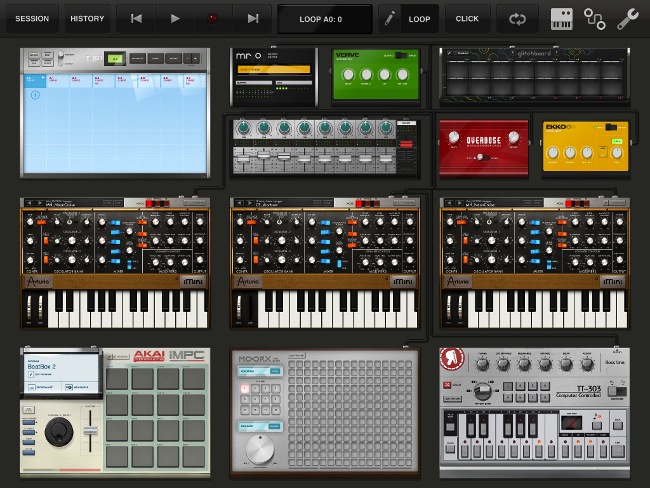Image resolution: width=650 pixels, height=488 pixels.
Task: Flip the bypass switch on Verve pedal
Action: click(x=400, y=55)
